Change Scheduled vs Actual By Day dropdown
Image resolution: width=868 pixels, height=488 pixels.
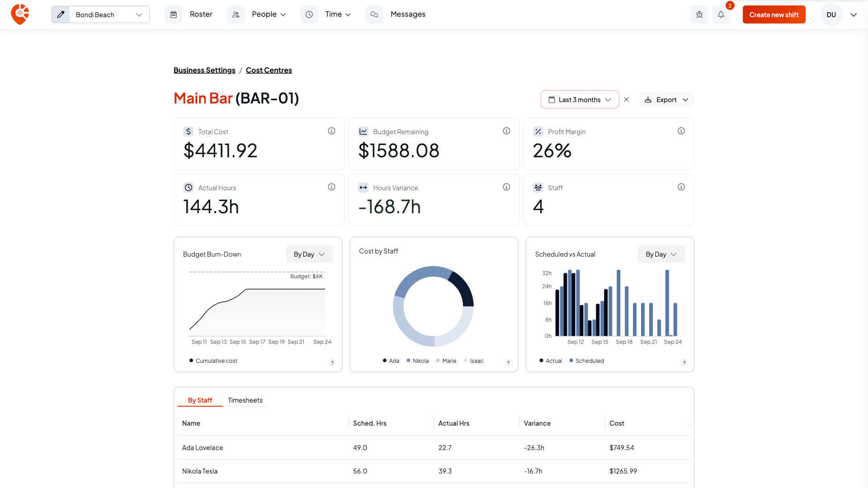click(x=661, y=254)
